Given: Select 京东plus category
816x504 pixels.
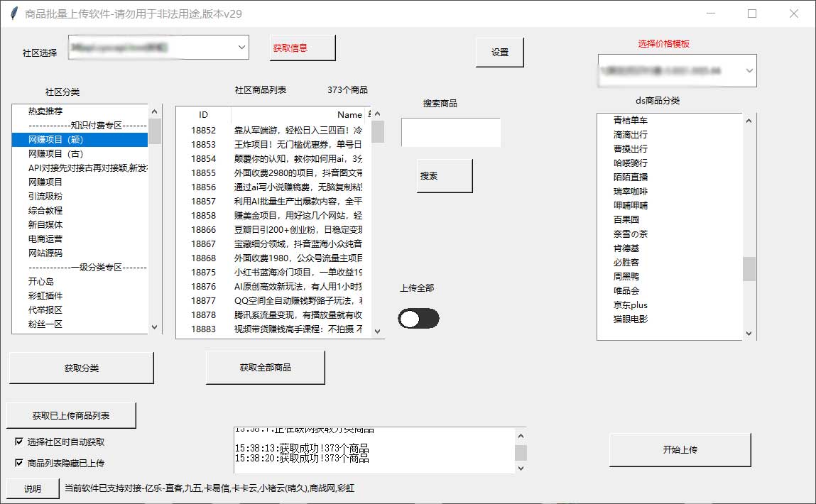Looking at the screenshot, I should pyautogui.click(x=670, y=305).
